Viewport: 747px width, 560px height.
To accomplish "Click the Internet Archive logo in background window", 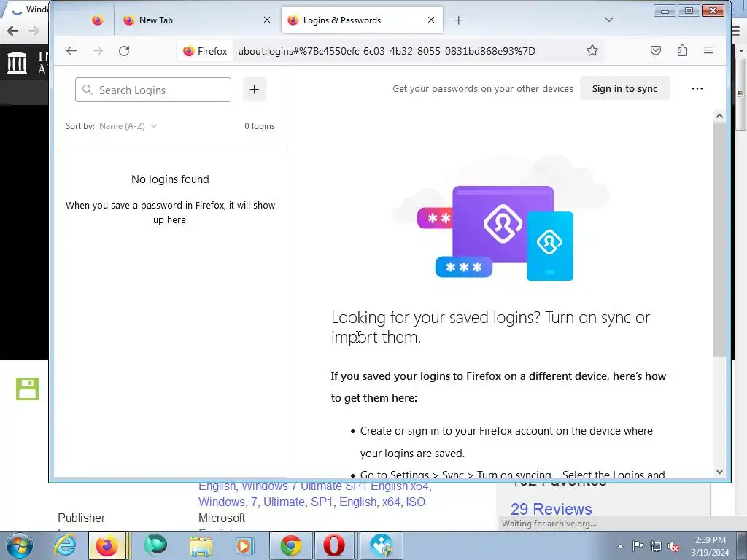I will pyautogui.click(x=18, y=63).
